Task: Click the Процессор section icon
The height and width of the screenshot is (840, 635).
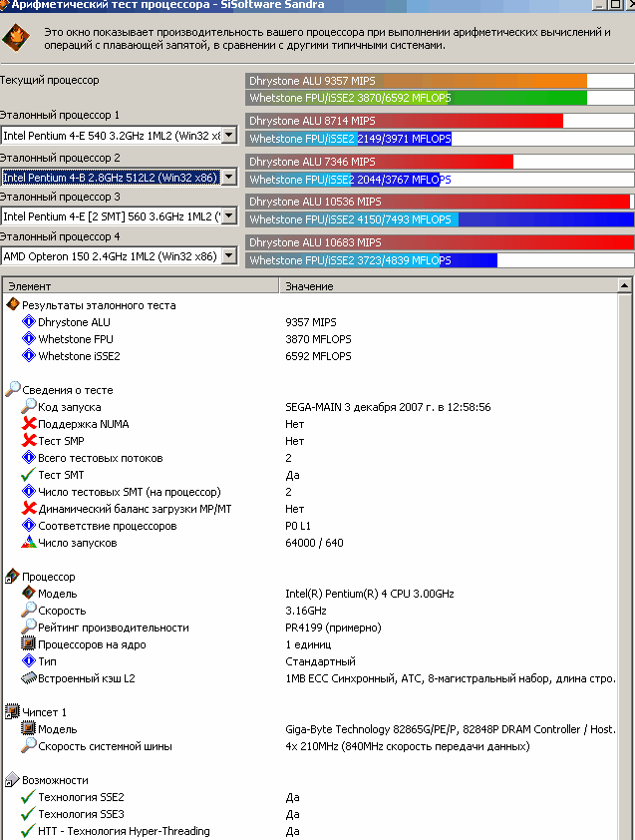Action: [x=12, y=577]
